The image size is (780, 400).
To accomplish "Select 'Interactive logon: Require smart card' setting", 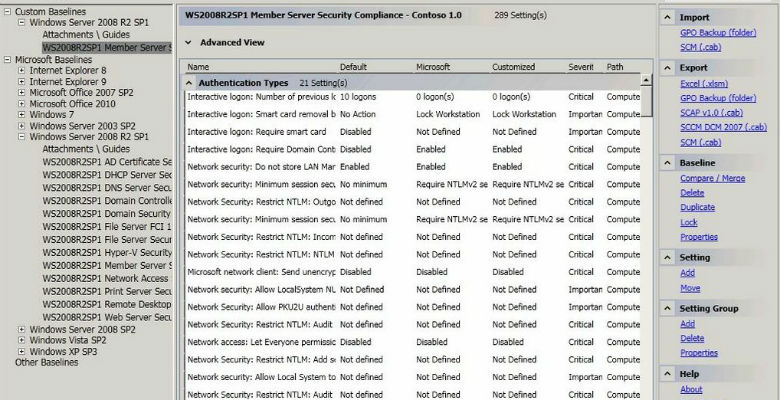I will coord(413,132).
